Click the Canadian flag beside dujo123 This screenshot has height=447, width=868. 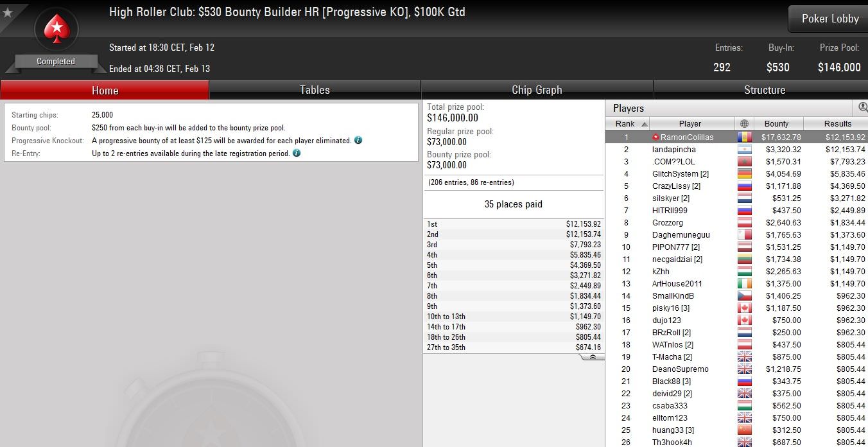pyautogui.click(x=744, y=320)
